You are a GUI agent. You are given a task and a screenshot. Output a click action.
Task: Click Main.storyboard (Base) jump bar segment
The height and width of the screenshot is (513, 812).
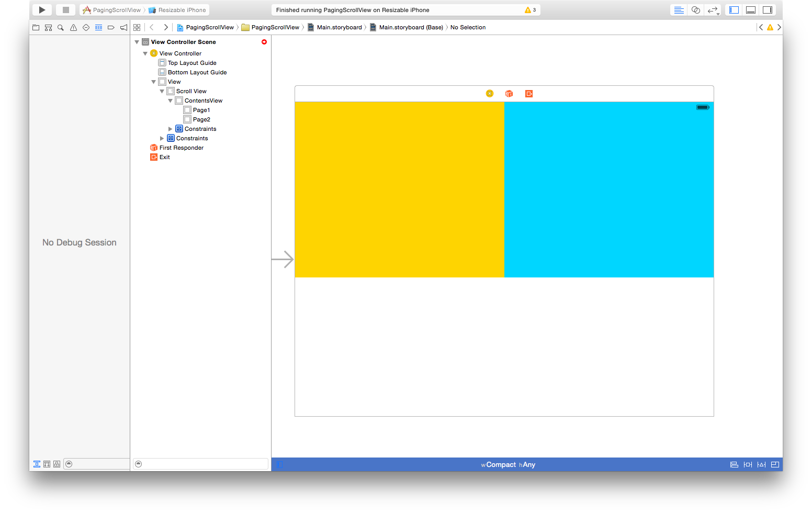click(x=407, y=27)
